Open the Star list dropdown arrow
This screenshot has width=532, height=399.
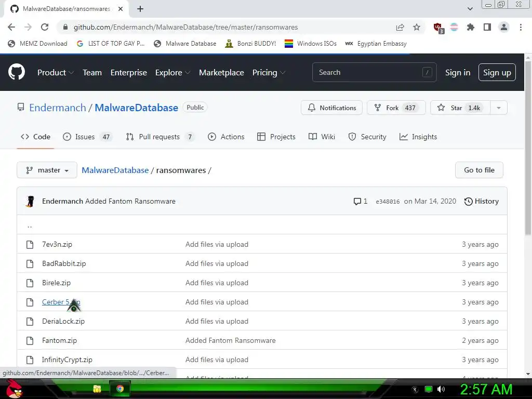(x=499, y=108)
